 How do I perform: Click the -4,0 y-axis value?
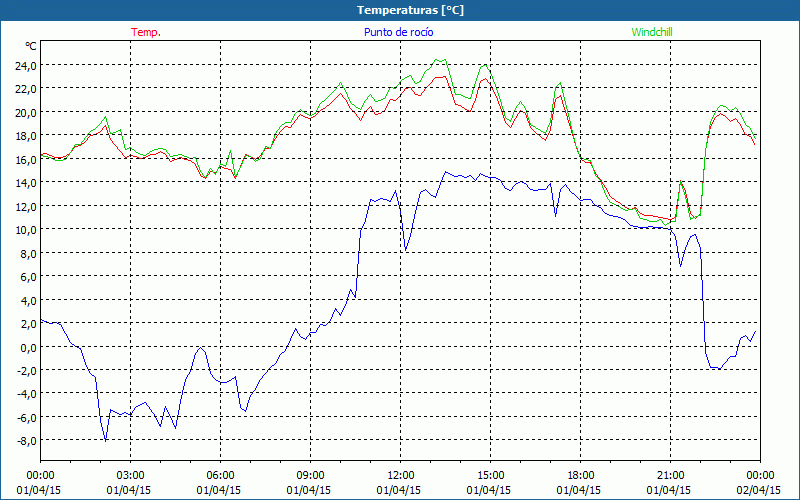tap(27, 394)
